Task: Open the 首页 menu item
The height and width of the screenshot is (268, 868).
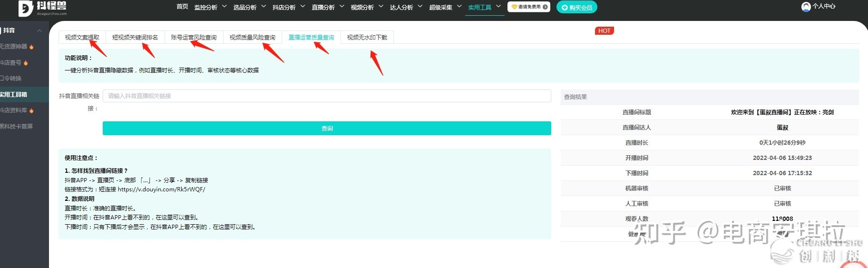Action: (x=182, y=7)
